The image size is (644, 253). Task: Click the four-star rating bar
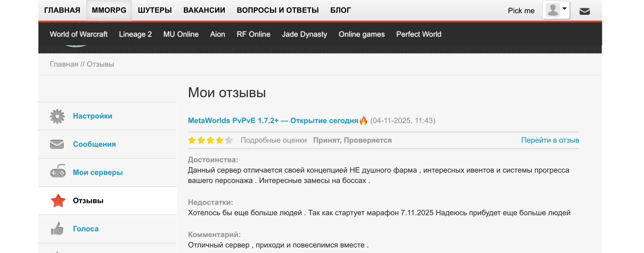click(x=210, y=140)
